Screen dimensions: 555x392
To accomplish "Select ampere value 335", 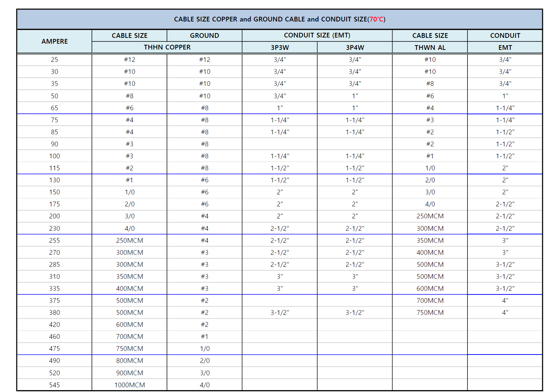I will coord(55,289).
